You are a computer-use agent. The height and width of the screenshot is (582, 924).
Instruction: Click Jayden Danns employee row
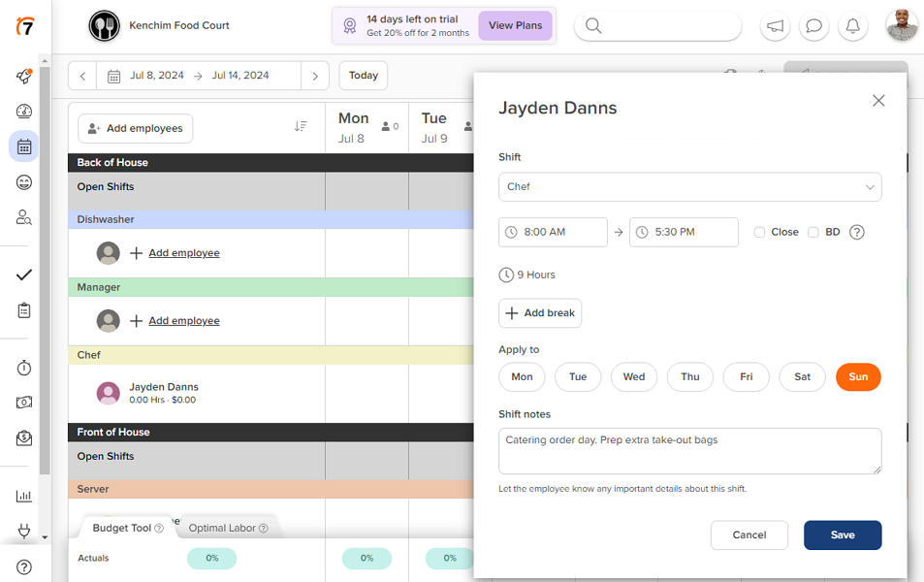pos(197,393)
